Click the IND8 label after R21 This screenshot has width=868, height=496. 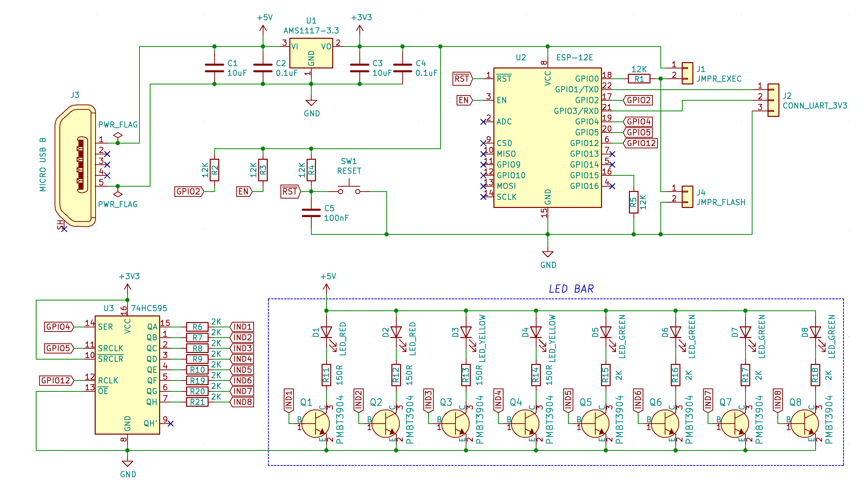coord(242,402)
